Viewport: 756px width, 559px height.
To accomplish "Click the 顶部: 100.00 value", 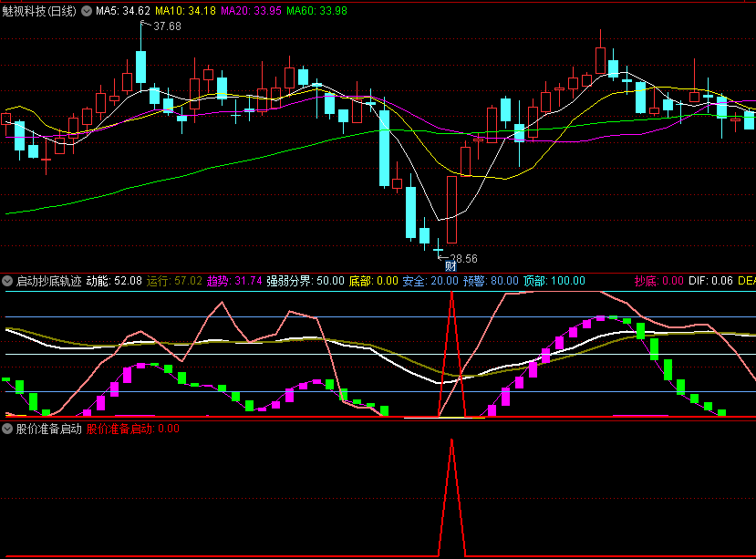I will pos(554,281).
